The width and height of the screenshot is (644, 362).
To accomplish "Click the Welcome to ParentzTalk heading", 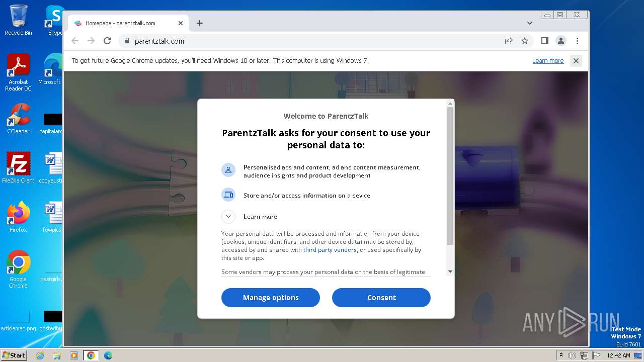I will [326, 116].
